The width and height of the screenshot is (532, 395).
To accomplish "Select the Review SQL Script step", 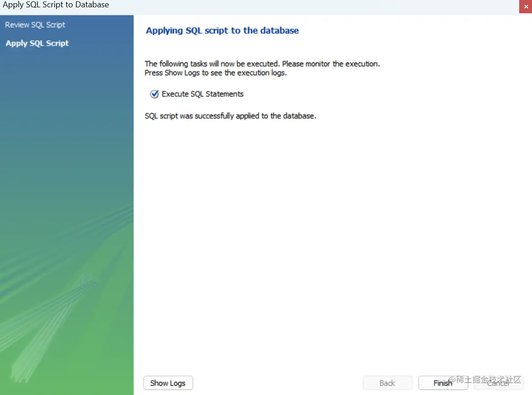I will 35,25.
